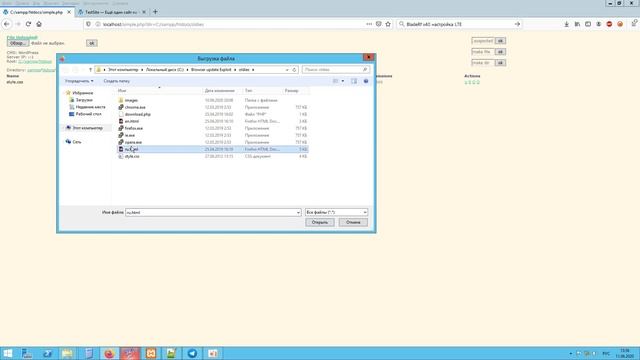Open Firefox icon on taskbar
The width and height of the screenshot is (640, 360).
click(x=109, y=353)
